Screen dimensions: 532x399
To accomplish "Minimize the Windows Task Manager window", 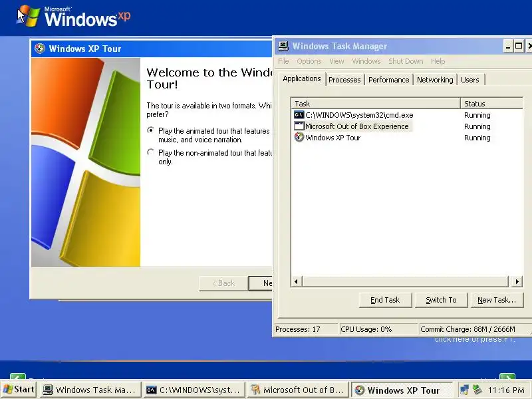I will coord(508,46).
